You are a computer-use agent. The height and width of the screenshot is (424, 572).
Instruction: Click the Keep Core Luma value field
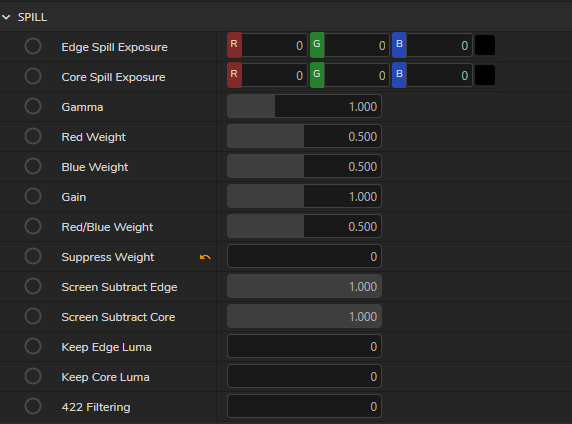point(304,376)
